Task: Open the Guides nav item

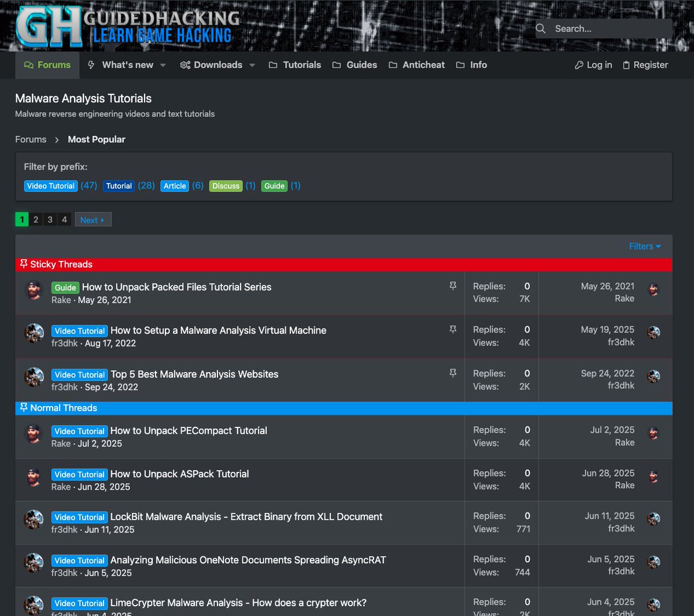Action: [x=355, y=65]
